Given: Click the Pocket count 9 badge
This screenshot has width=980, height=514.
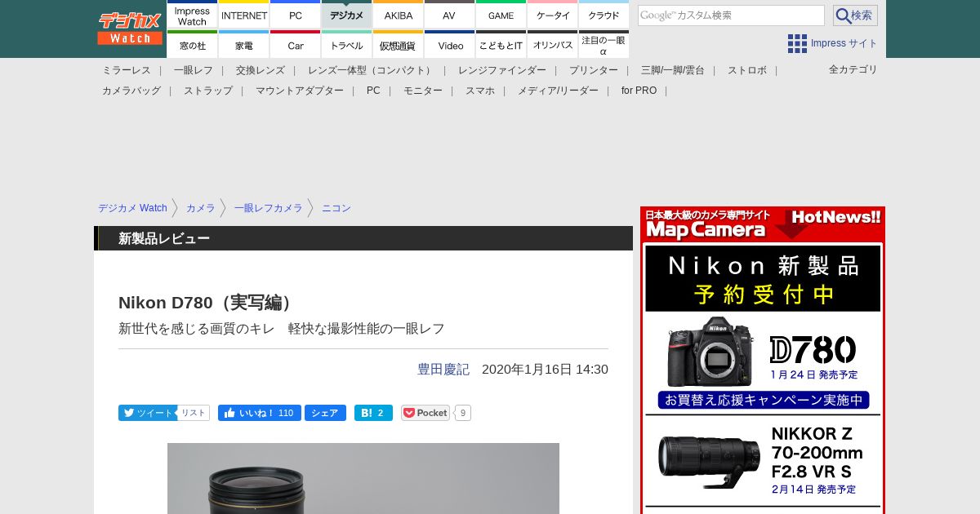Looking at the screenshot, I should [463, 413].
